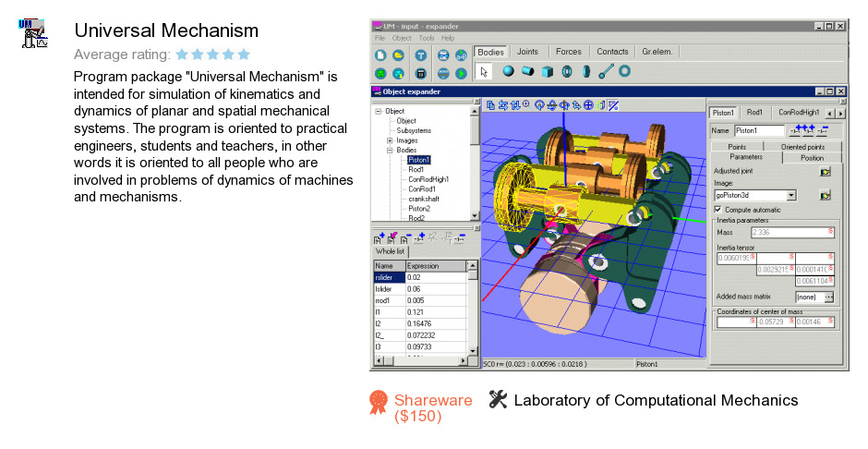868x449 pixels.
Task: Open the goPiston3d image dropdown
Action: tap(791, 195)
